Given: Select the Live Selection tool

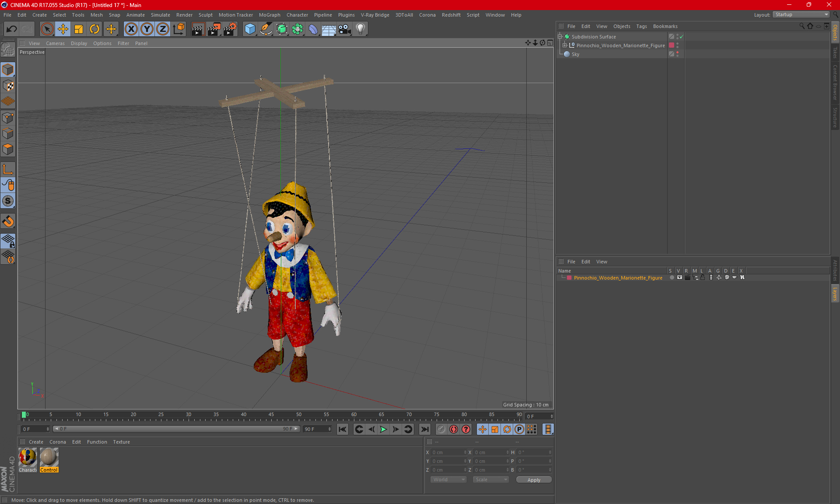Looking at the screenshot, I should pyautogui.click(x=47, y=29).
